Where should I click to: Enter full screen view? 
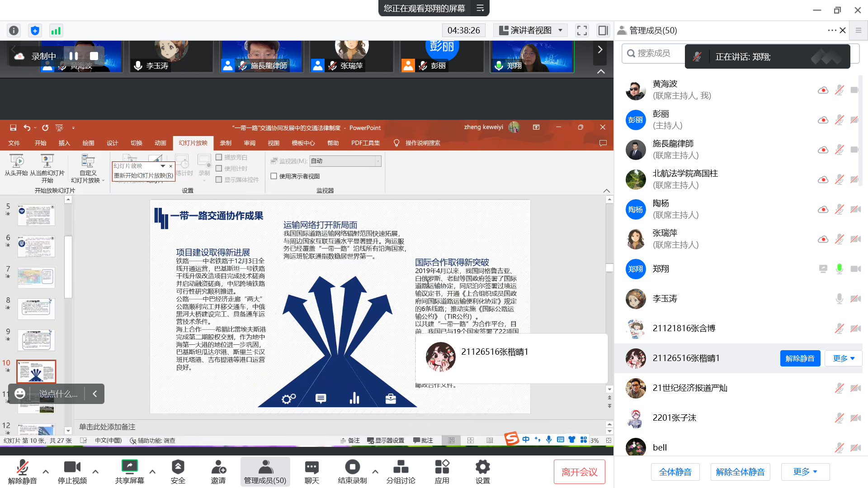click(582, 30)
